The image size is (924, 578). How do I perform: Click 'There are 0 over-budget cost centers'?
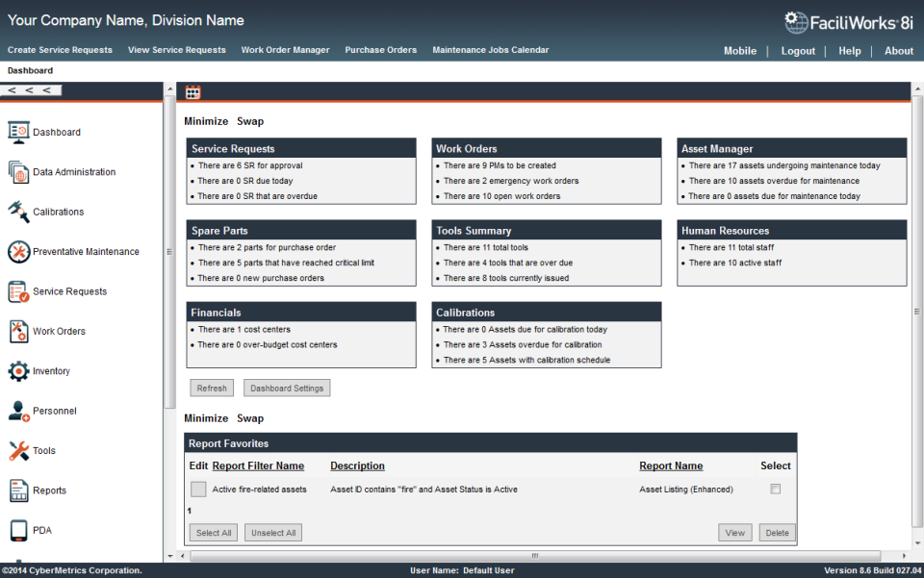(x=268, y=345)
